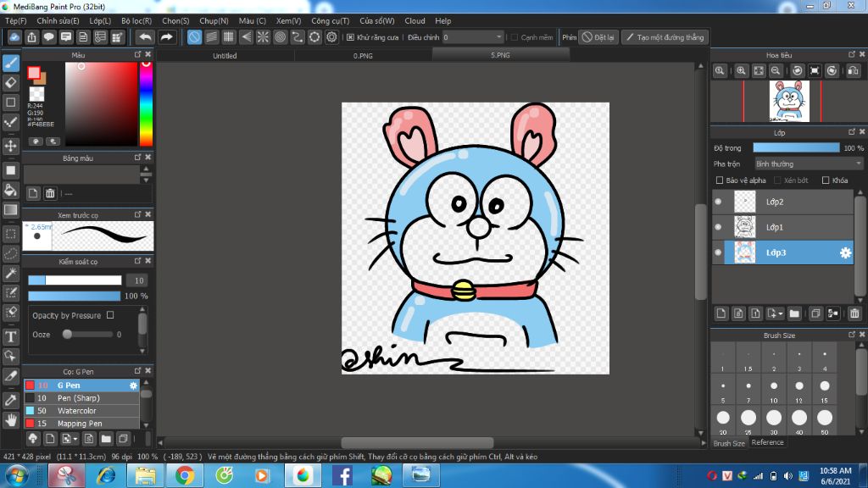
Task: Open the Tệp(F) menu
Action: tap(15, 20)
